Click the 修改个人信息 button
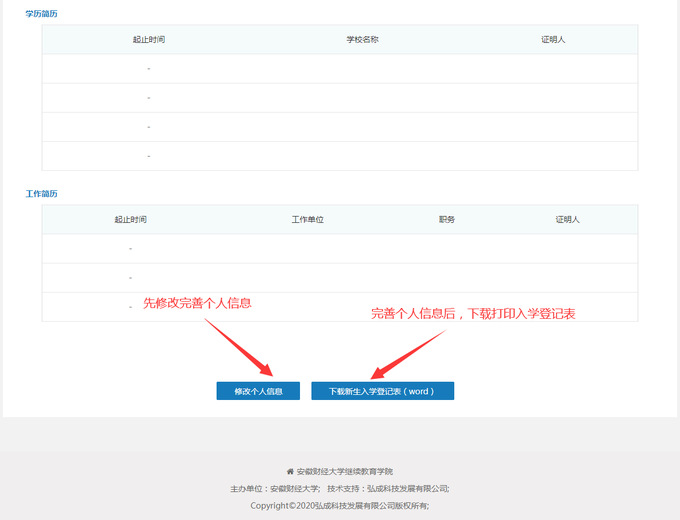The height and width of the screenshot is (520, 680). pyautogui.click(x=258, y=391)
